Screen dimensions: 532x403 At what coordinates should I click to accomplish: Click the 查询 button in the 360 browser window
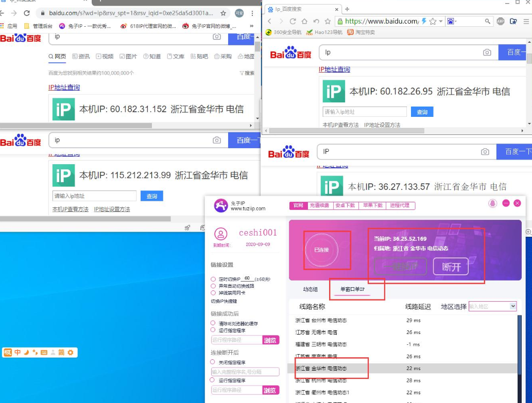(422, 112)
